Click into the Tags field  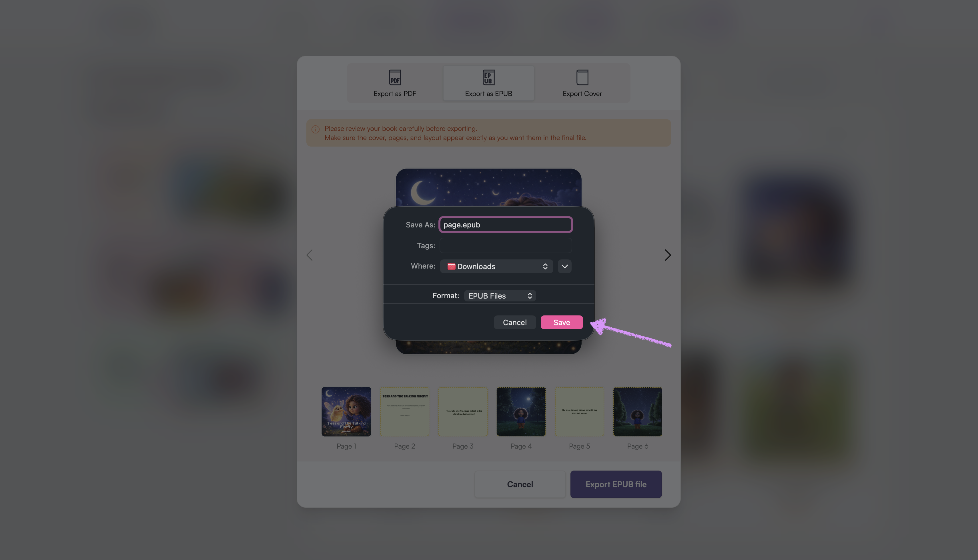(x=506, y=245)
